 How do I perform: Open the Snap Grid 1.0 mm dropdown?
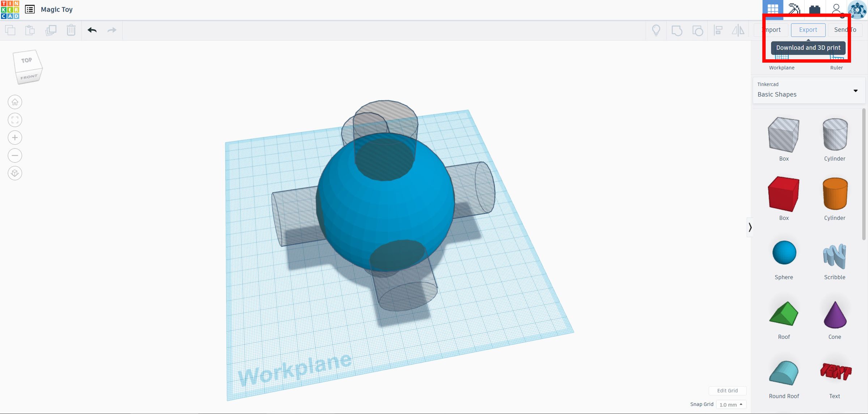pyautogui.click(x=731, y=405)
